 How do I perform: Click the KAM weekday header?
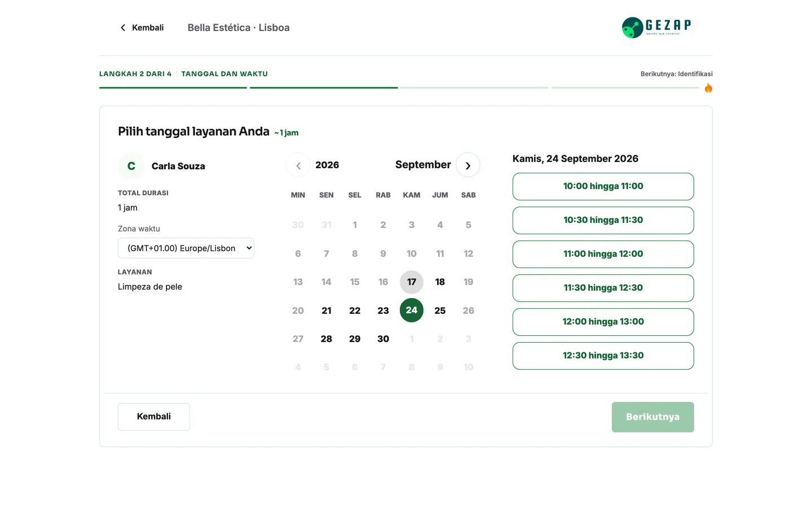pyautogui.click(x=412, y=195)
